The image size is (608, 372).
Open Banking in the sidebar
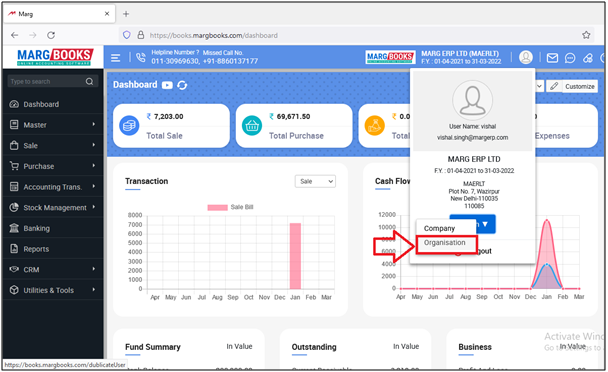pos(53,228)
